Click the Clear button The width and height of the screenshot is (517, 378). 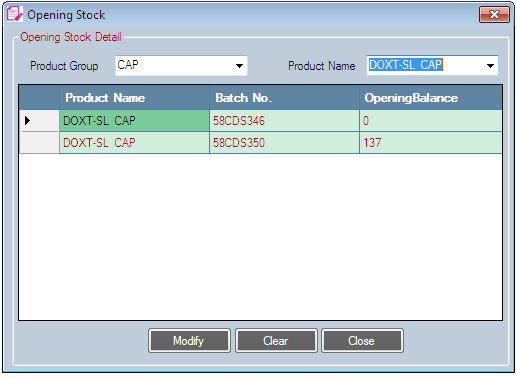(276, 341)
